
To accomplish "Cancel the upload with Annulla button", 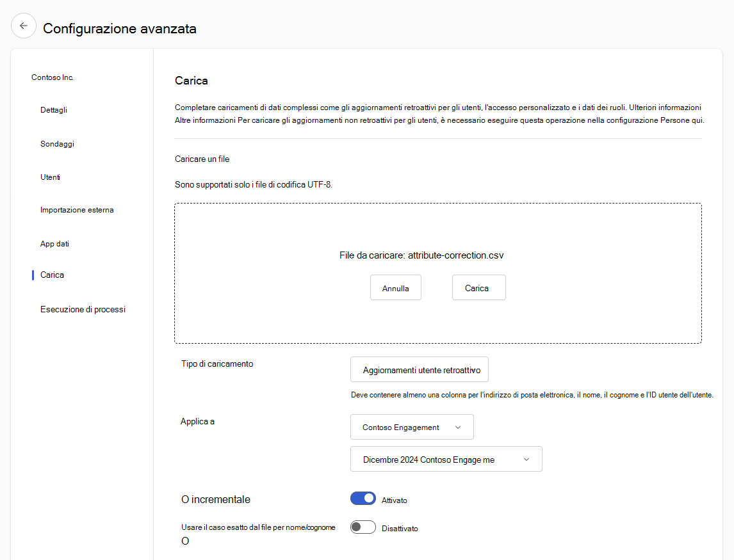I will coord(396,288).
